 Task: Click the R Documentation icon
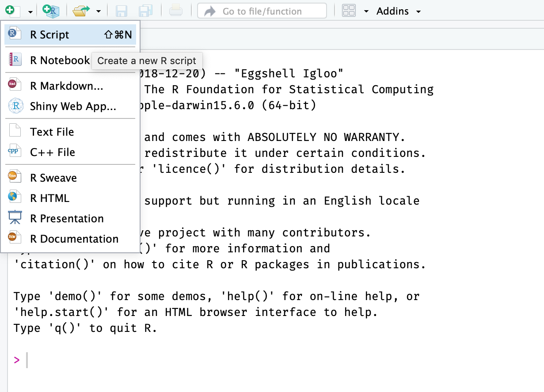[15, 238]
